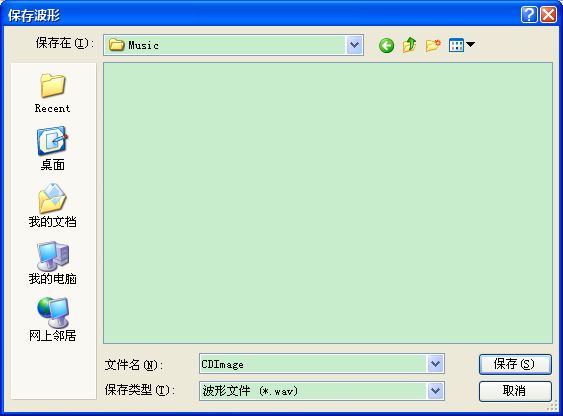This screenshot has height=416, width=563.
Task: Click the 取消 button
Action: 515,391
